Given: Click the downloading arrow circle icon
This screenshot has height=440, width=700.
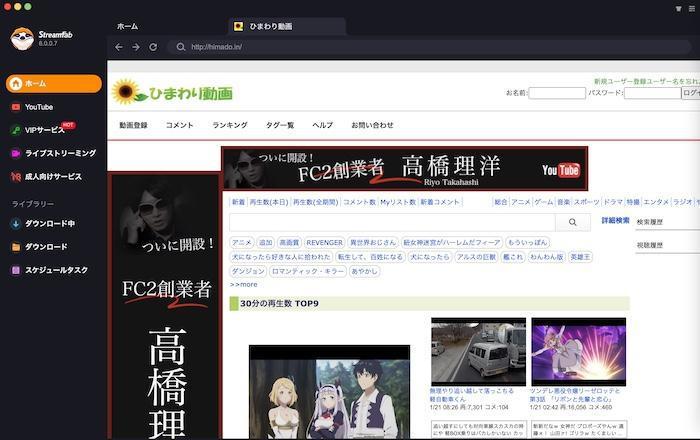Looking at the screenshot, I should point(16,224).
